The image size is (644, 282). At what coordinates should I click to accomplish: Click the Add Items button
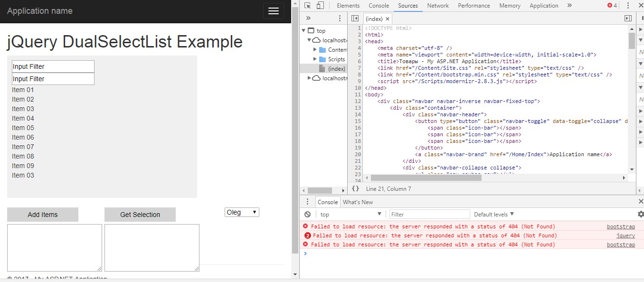43,215
